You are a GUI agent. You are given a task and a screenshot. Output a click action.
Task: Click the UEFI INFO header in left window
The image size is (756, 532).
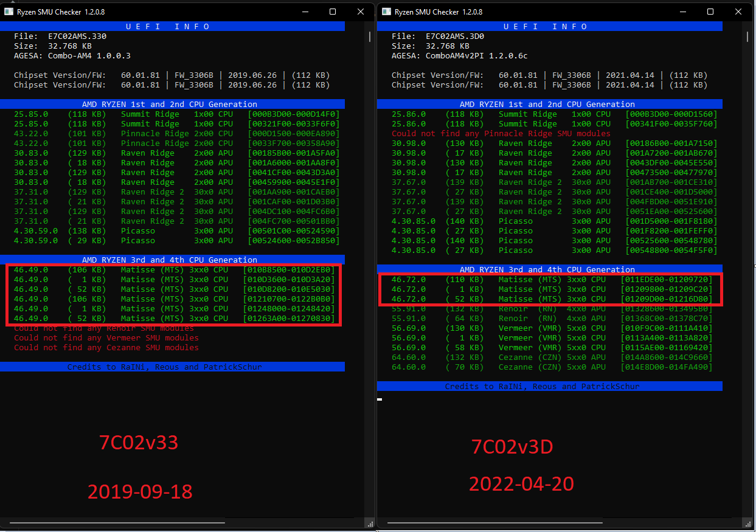coord(172,26)
